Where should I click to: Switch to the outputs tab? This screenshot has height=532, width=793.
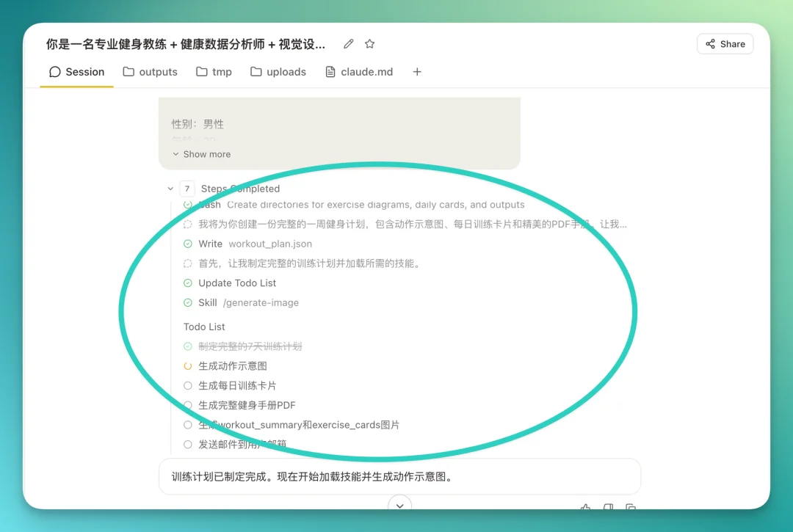coord(156,71)
